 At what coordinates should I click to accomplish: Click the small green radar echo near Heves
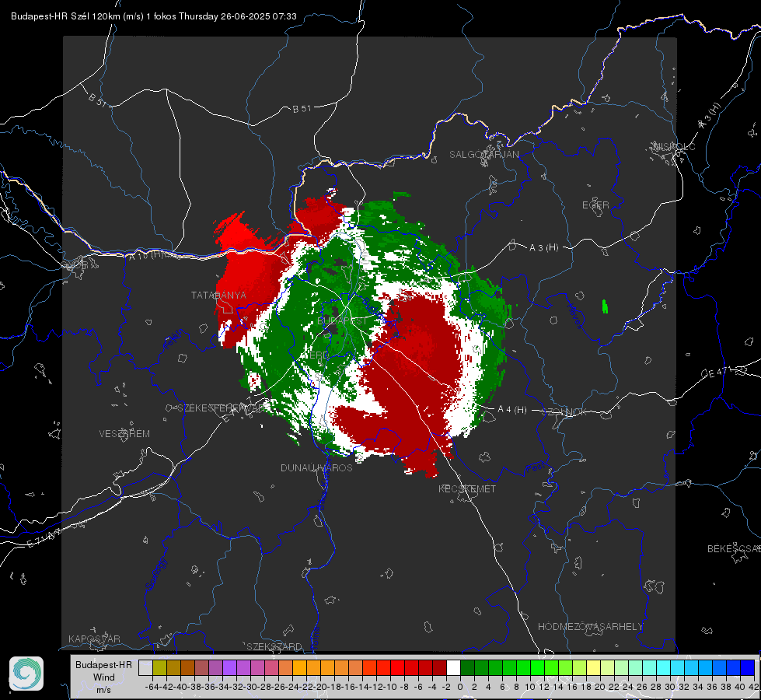605,306
